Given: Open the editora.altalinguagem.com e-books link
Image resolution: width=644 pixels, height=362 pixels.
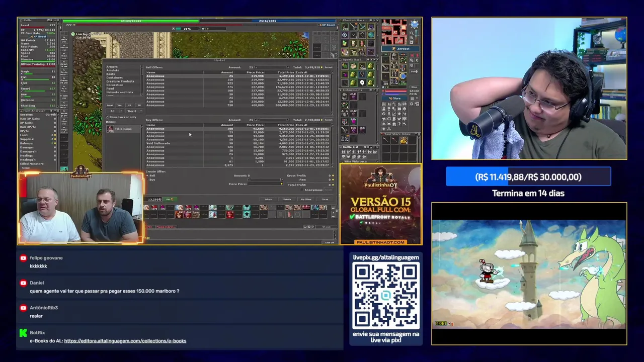Looking at the screenshot, I should click(125, 341).
